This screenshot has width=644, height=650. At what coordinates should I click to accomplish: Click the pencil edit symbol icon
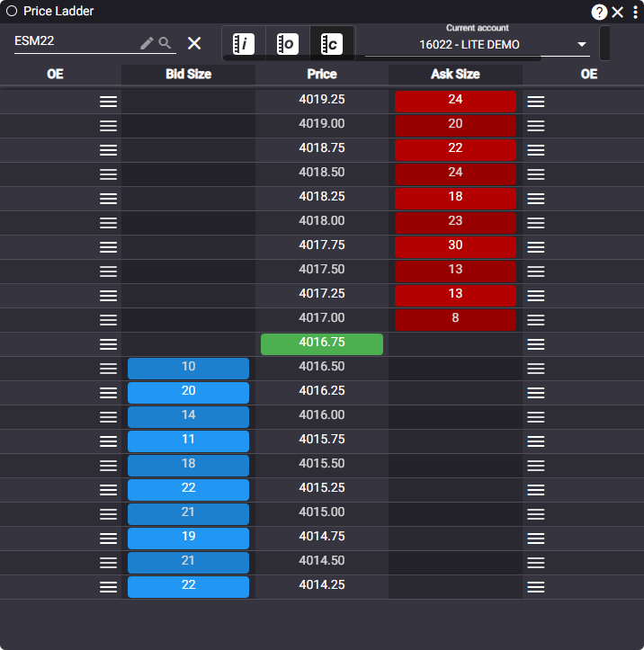[147, 43]
